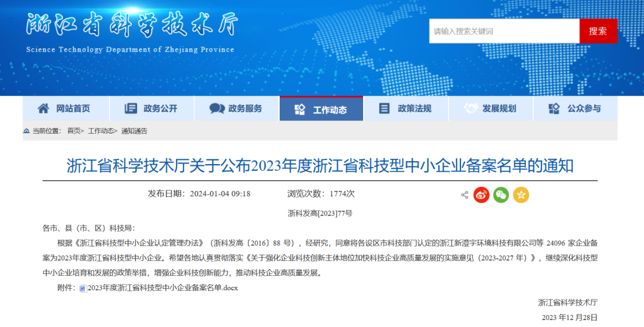This screenshot has height=327, width=644.
Task: Click the docx file icon beside attachment
Action: pos(83,288)
